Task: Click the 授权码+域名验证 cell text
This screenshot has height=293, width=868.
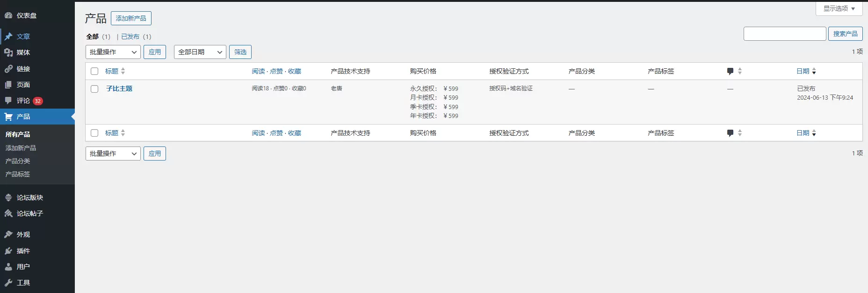Action: [511, 88]
